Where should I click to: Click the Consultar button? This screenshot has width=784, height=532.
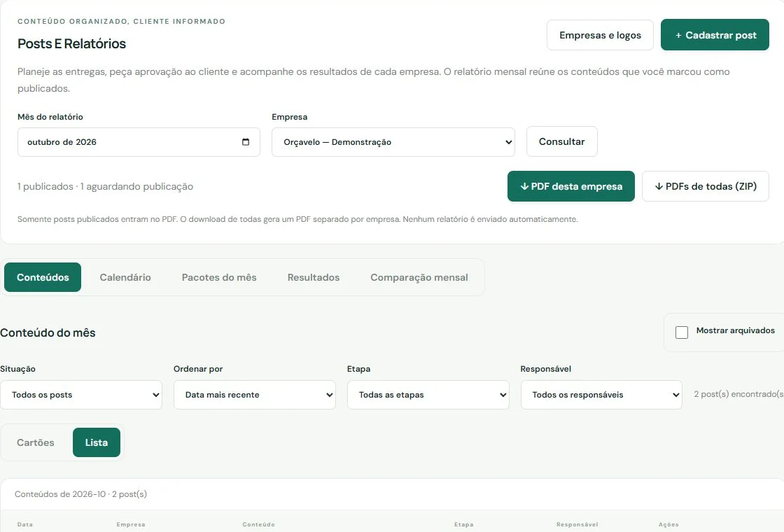[x=562, y=141]
